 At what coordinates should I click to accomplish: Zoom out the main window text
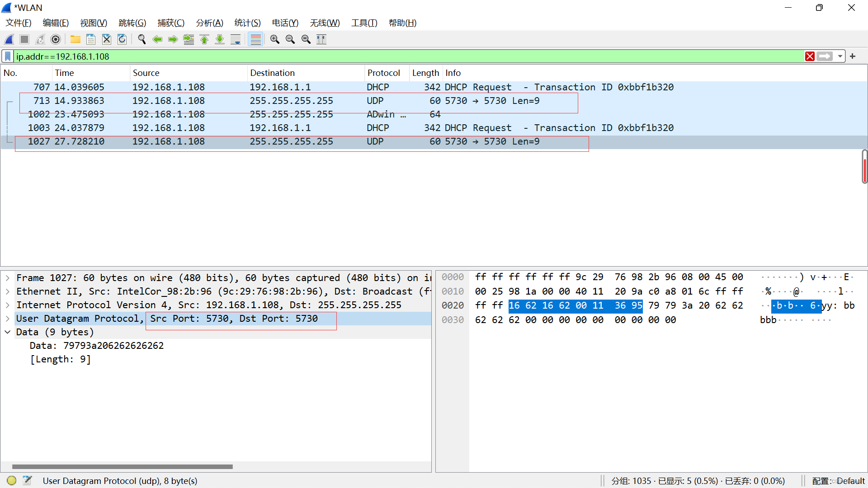[290, 39]
